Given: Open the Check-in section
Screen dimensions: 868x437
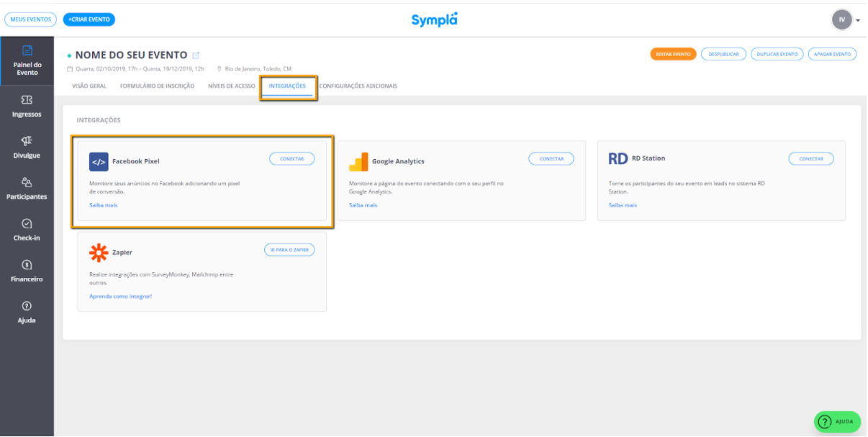Looking at the screenshot, I should tap(27, 230).
